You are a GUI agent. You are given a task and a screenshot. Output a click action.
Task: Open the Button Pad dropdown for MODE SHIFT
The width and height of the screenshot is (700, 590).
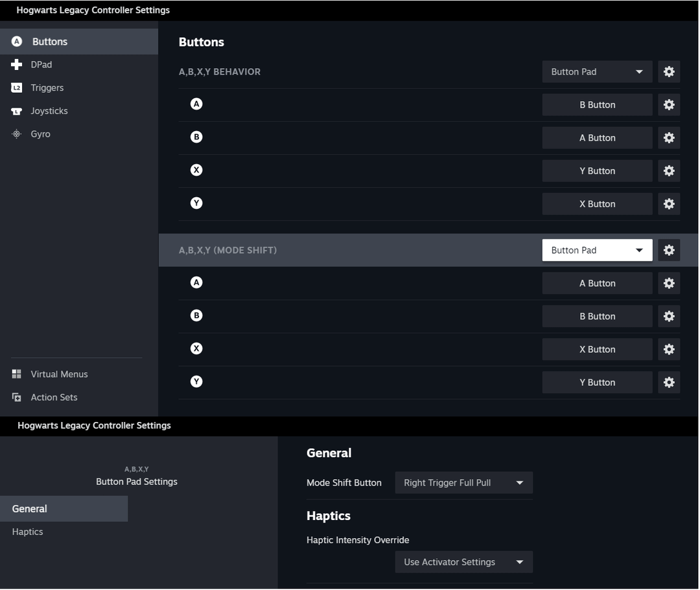click(x=596, y=250)
